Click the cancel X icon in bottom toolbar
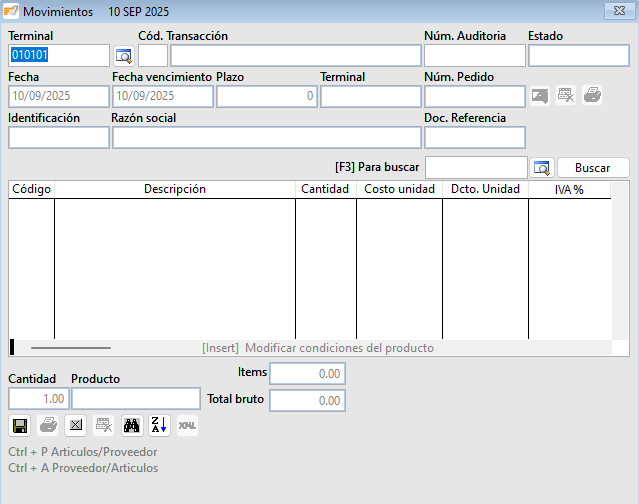This screenshot has width=639, height=504. click(75, 425)
